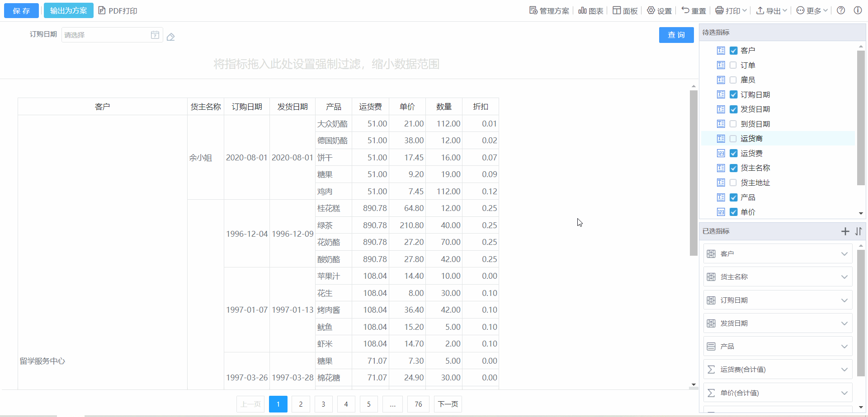Enable the 货主地址 checkbox
Image resolution: width=868 pixels, height=417 pixels.
(x=733, y=183)
